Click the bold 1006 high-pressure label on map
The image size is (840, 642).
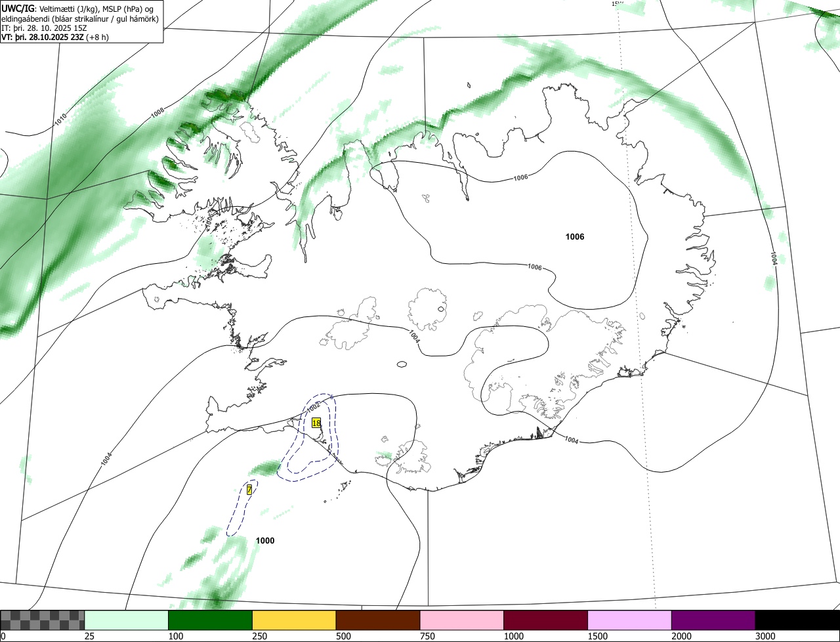(x=575, y=237)
